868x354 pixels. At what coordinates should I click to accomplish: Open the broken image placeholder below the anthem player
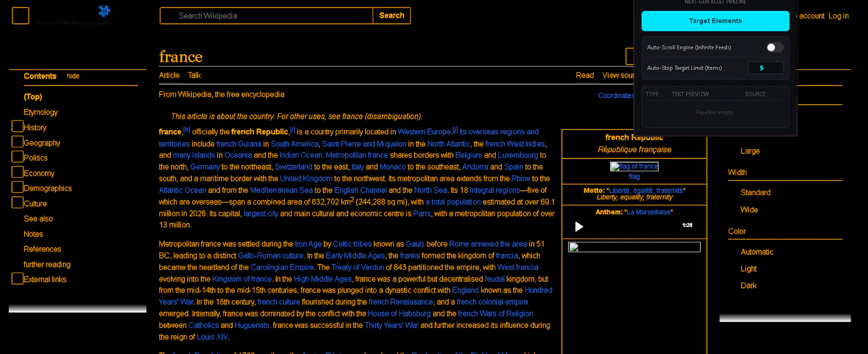coord(634,247)
